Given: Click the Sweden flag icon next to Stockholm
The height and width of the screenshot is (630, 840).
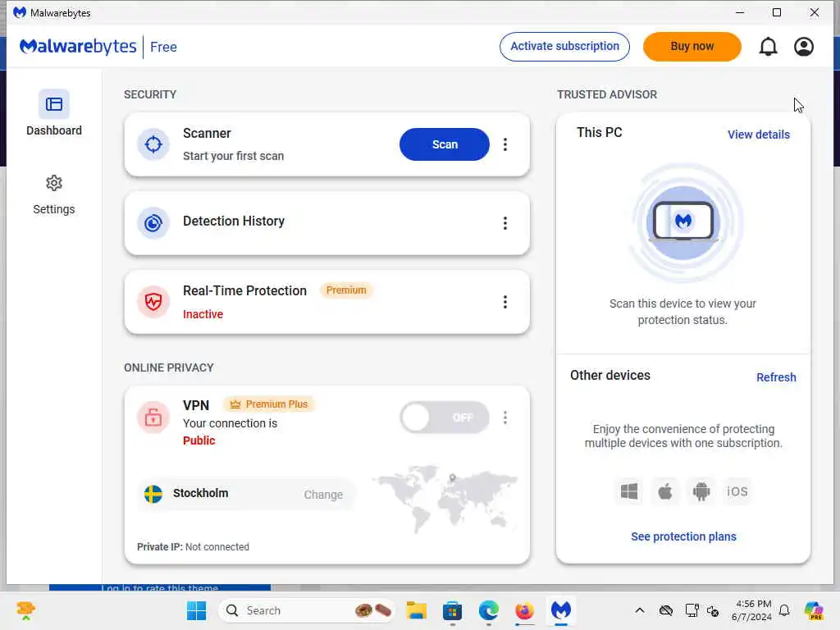Looking at the screenshot, I should point(153,494).
